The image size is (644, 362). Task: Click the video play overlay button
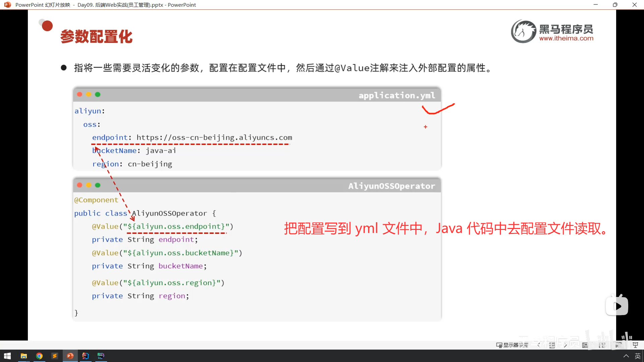[617, 306]
